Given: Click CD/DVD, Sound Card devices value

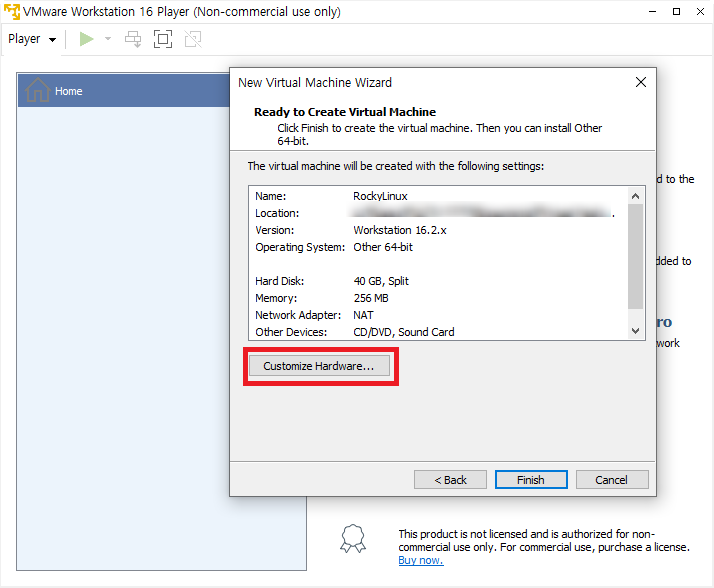Looking at the screenshot, I should (403, 332).
